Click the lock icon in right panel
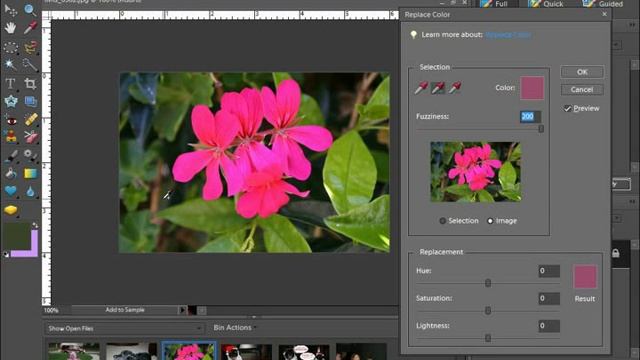640x360 pixels. click(616, 253)
